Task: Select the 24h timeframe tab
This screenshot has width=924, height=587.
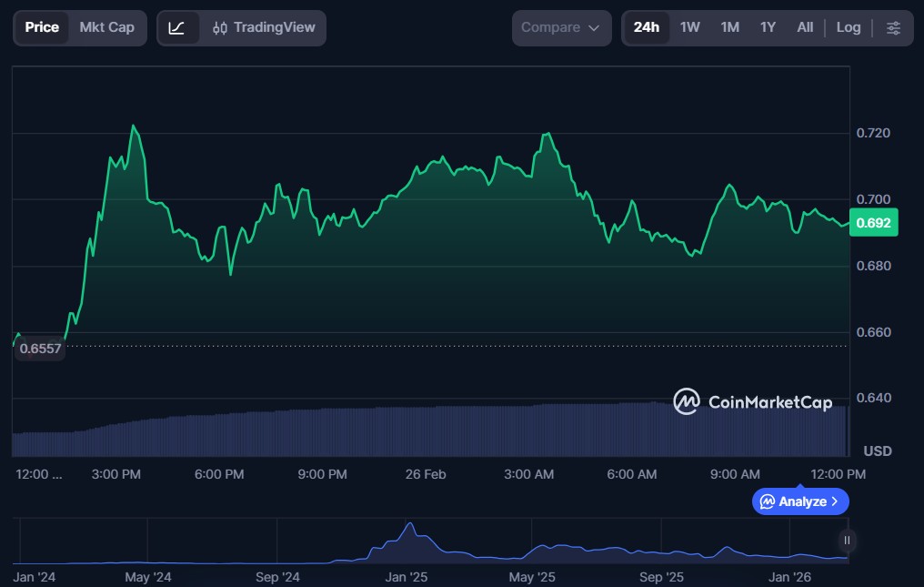Action: 646,28
